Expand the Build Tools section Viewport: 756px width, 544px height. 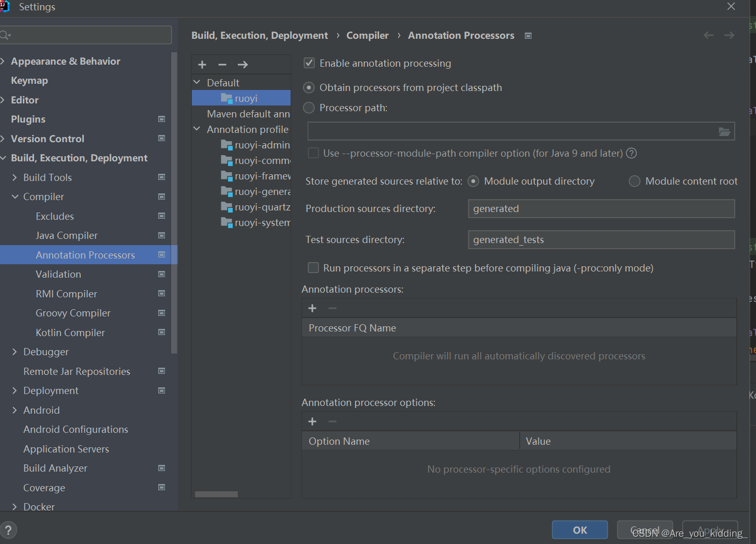coord(15,177)
